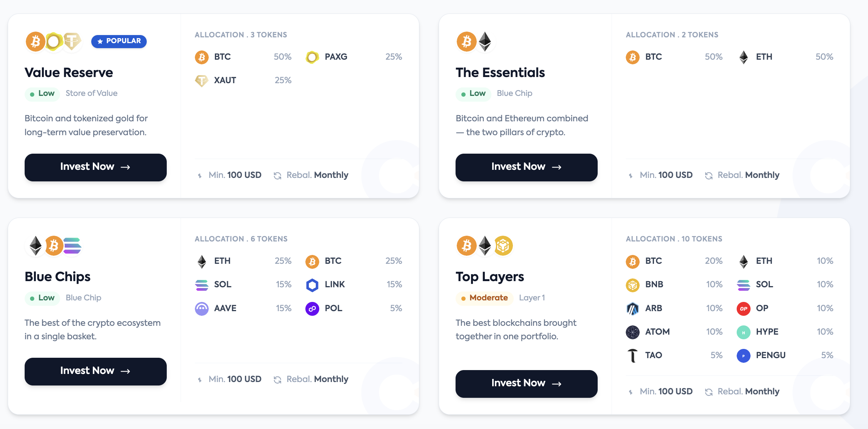Click the AAVE ghost icon

(x=201, y=308)
